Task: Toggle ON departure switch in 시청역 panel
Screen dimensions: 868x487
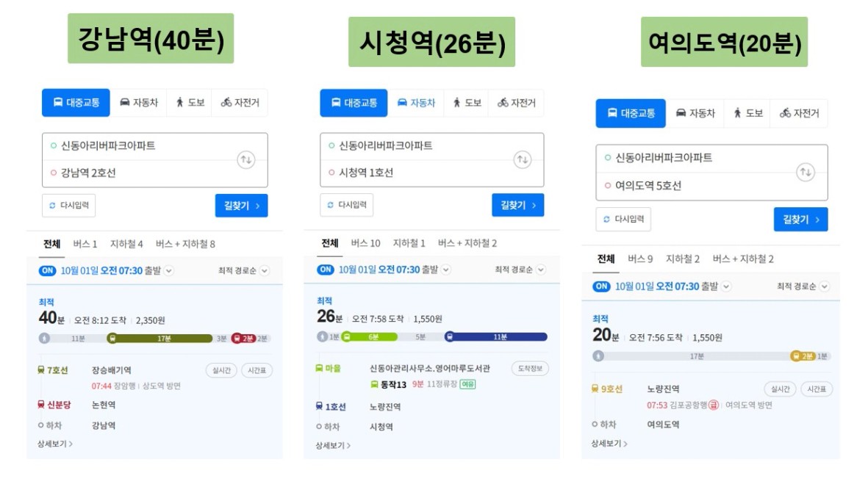Action: [325, 270]
